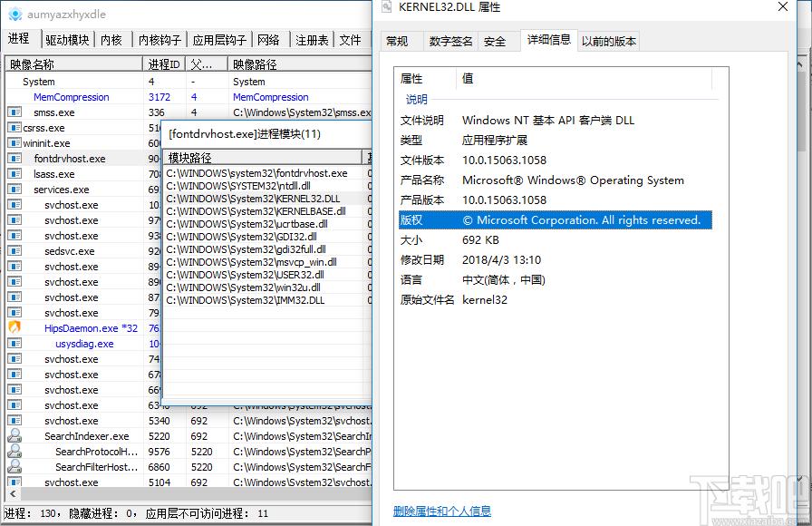This screenshot has height=526, width=812.
Task: Select the KERNELBASE.dll module row
Action: (267, 211)
